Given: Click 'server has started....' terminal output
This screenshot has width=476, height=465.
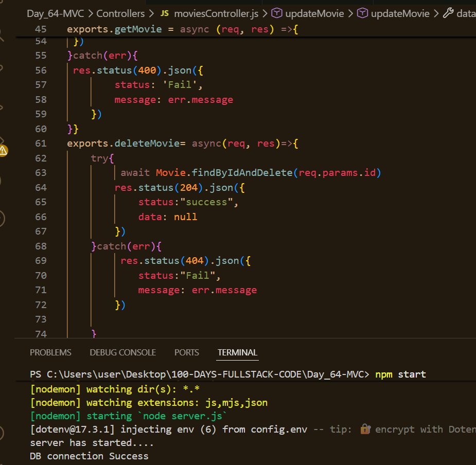Looking at the screenshot, I should pos(92,442).
